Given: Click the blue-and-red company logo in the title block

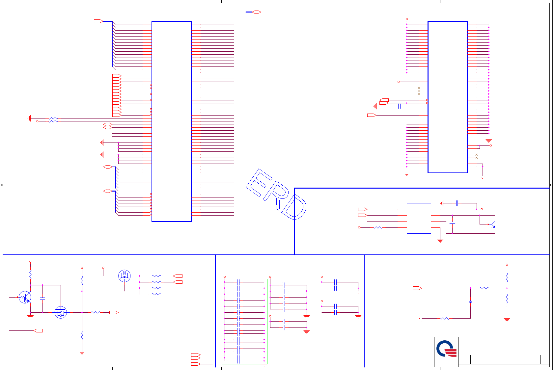Looking at the screenshot, I should click(x=447, y=349).
